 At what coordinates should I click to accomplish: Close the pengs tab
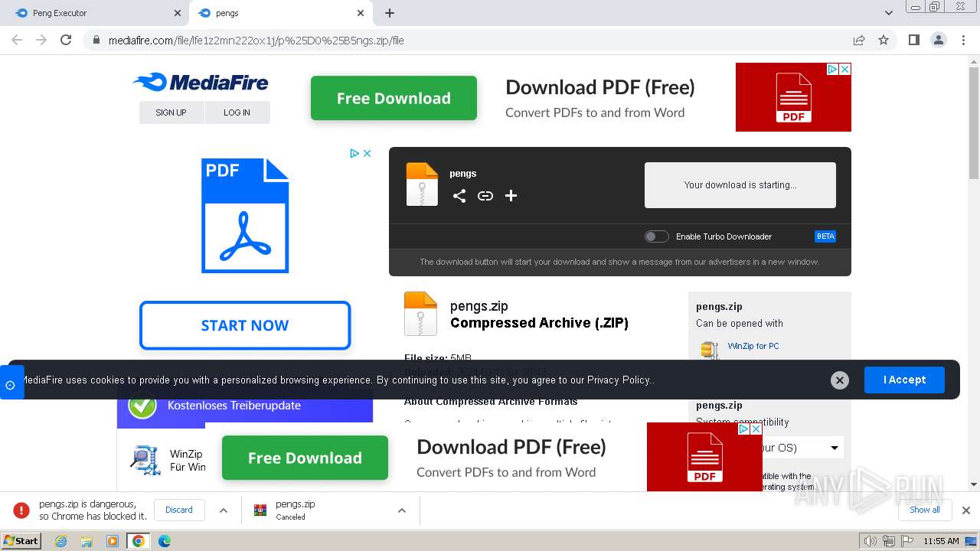361,13
